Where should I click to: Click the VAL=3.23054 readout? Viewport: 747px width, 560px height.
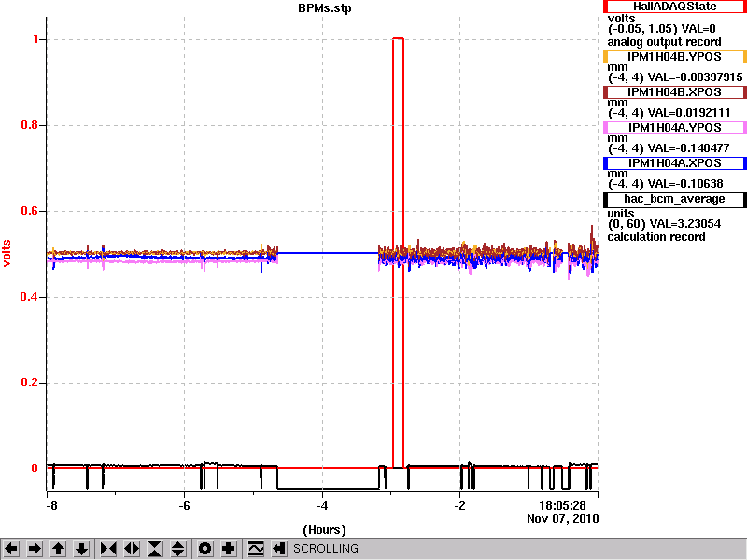pyautogui.click(x=685, y=224)
